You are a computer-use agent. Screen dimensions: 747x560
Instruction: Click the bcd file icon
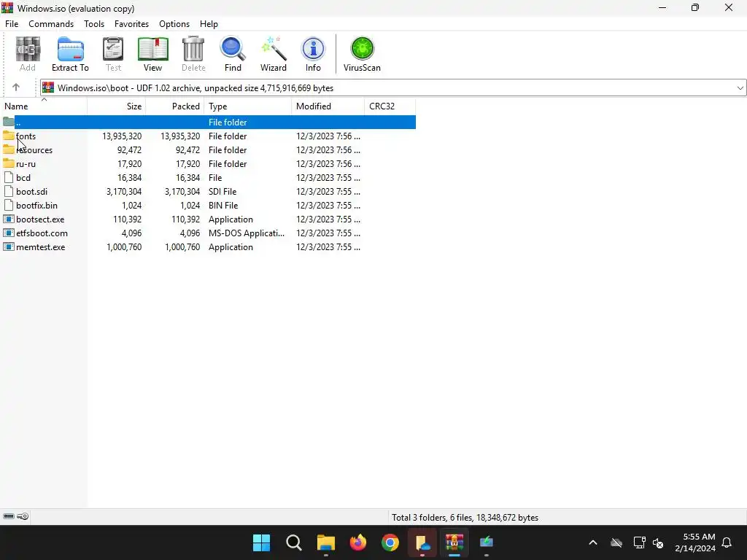tap(9, 178)
